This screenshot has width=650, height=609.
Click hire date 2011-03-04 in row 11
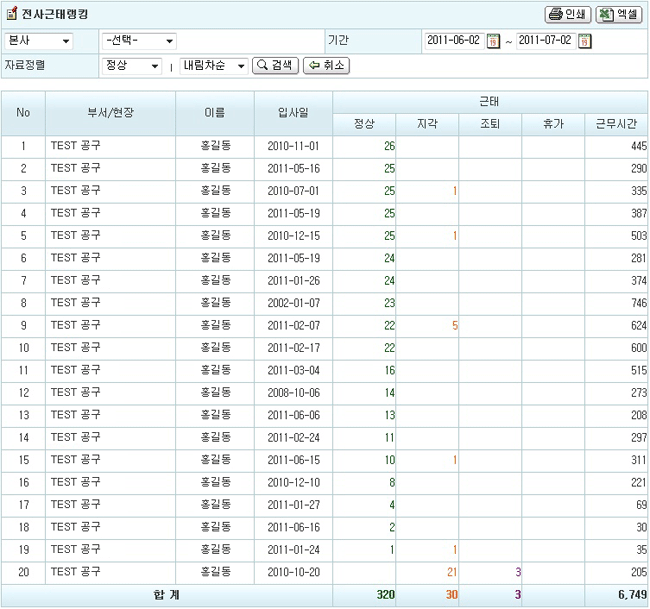(x=293, y=370)
